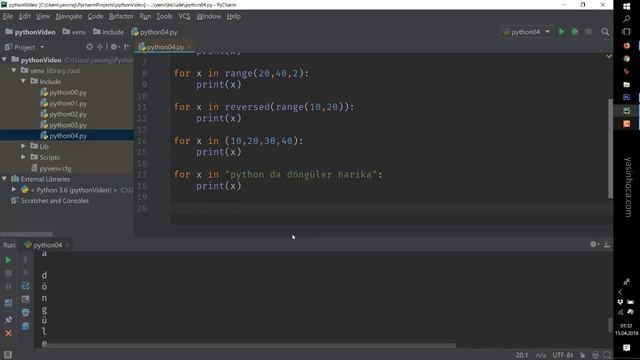Open the File menu

pos(8,16)
